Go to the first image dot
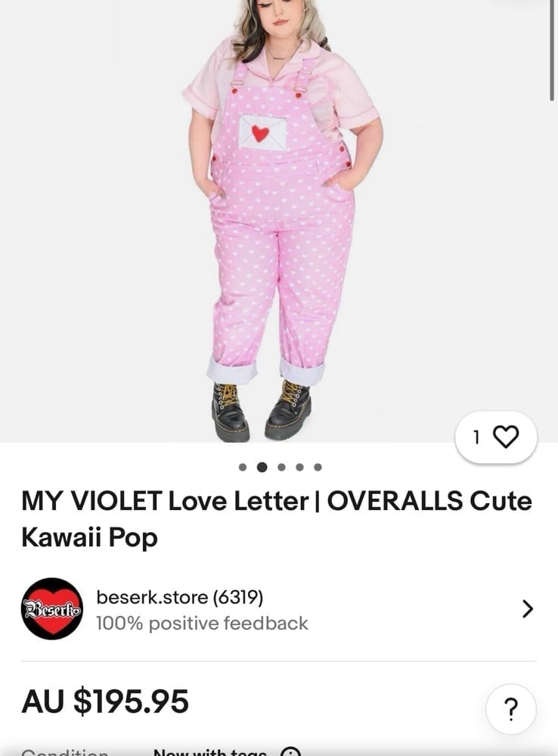Screen dimensions: 558x756 [x=243, y=467]
